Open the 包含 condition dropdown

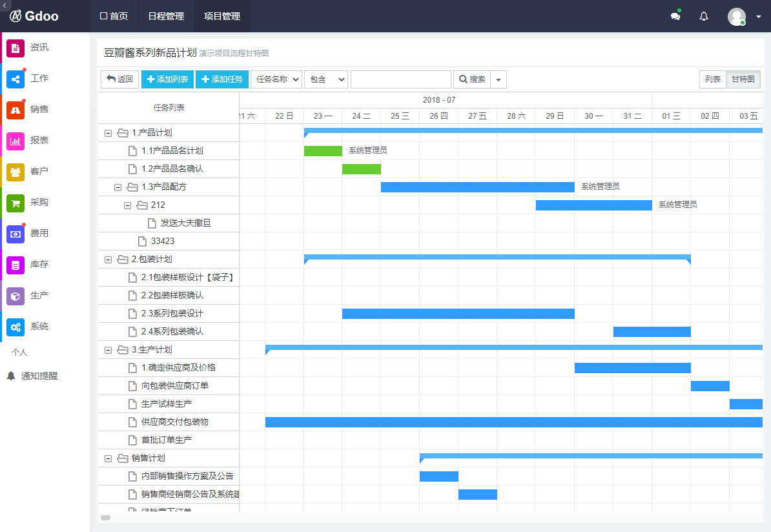coord(326,79)
